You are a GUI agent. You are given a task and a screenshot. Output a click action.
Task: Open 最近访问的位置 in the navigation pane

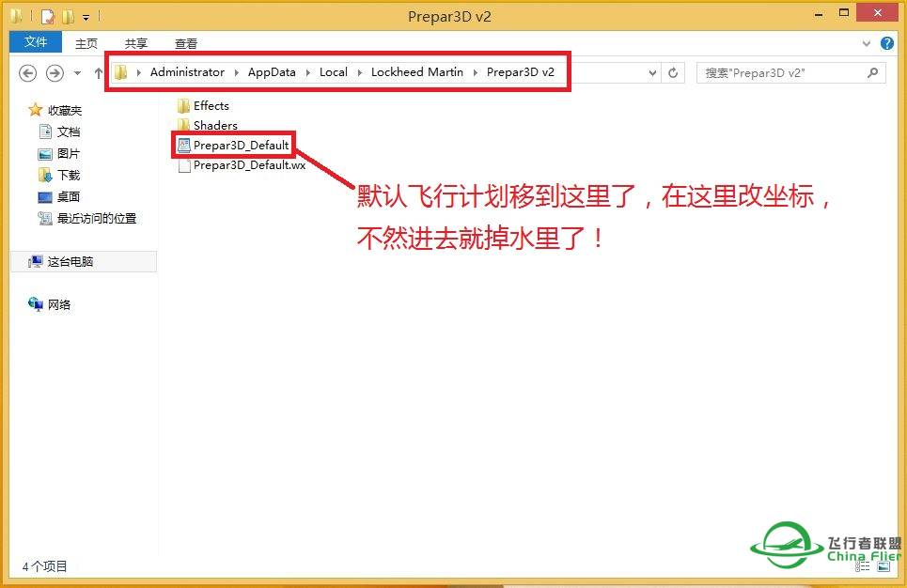click(96, 219)
